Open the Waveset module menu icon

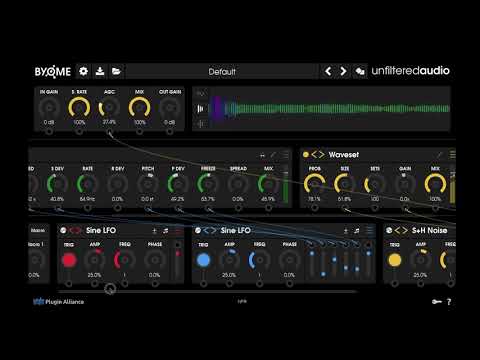click(x=452, y=155)
